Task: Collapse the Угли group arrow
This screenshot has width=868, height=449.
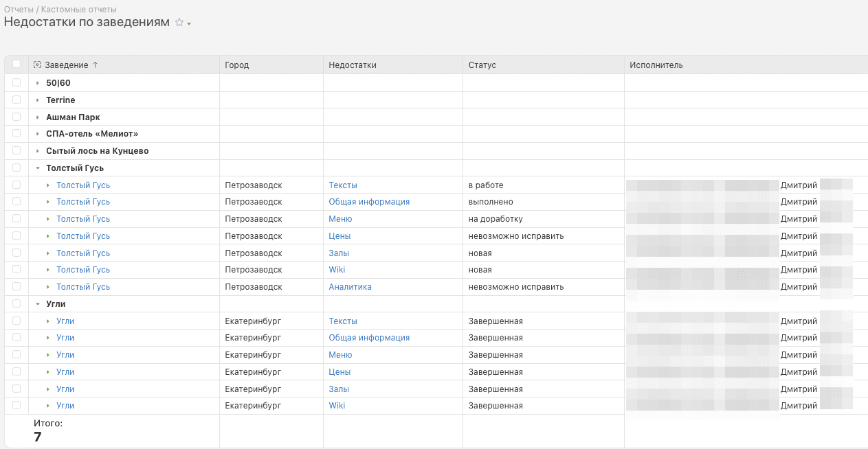Action: (x=38, y=304)
